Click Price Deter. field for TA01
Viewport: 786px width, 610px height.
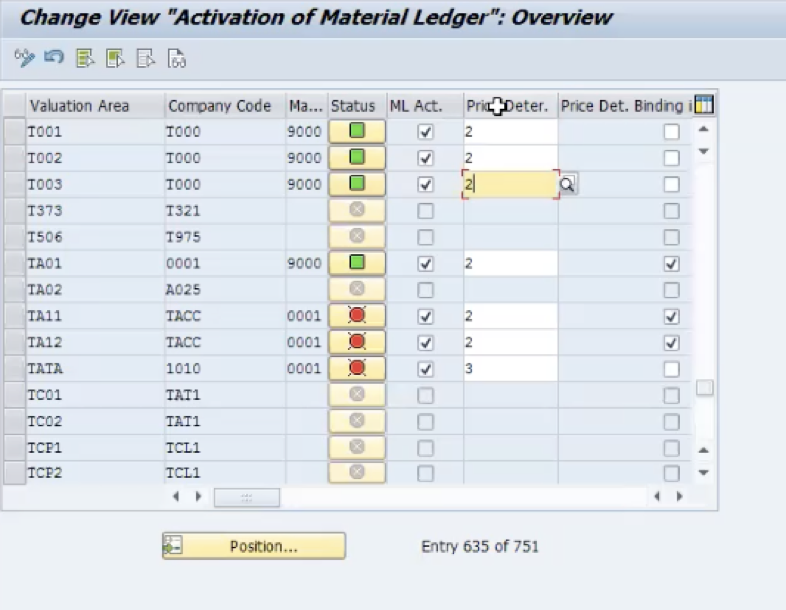click(510, 264)
